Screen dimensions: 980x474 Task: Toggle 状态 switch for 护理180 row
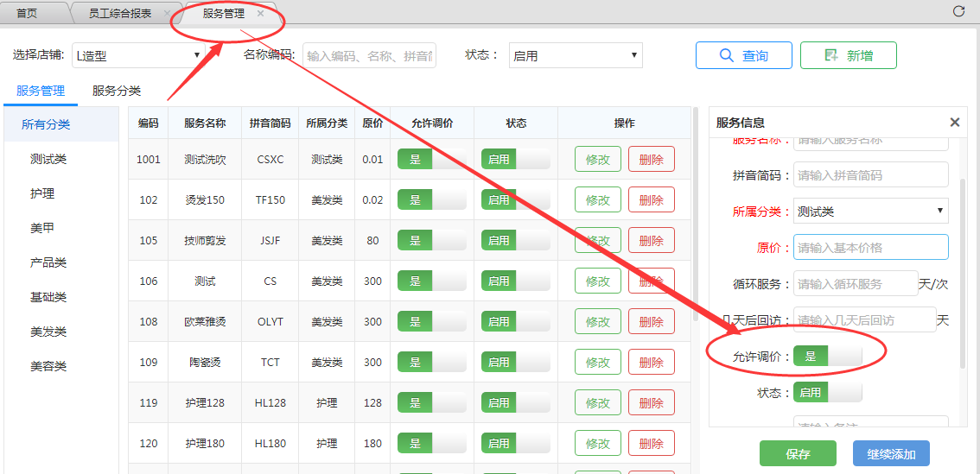[x=516, y=444]
